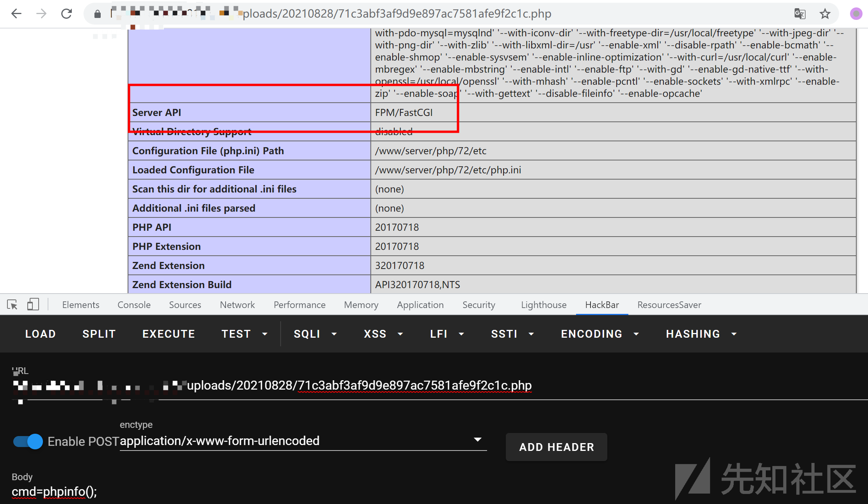Viewport: 868px width, 504px height.
Task: Reload the current page
Action: pyautogui.click(x=67, y=14)
